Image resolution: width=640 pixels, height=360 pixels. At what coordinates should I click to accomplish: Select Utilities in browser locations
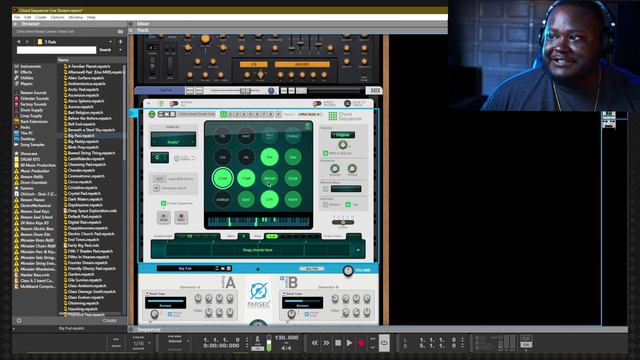(x=27, y=78)
